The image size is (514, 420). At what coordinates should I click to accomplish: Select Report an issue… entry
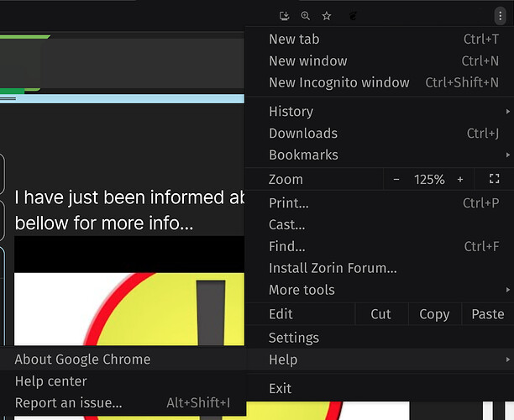tap(123, 402)
